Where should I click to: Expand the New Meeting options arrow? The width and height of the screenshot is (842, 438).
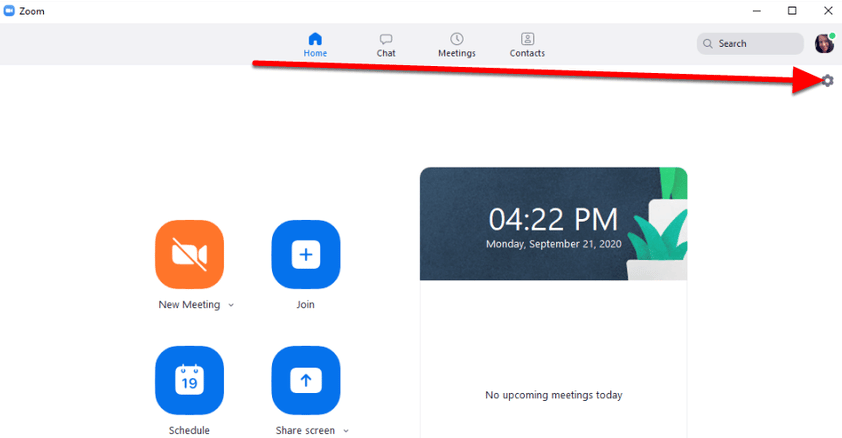coord(231,305)
